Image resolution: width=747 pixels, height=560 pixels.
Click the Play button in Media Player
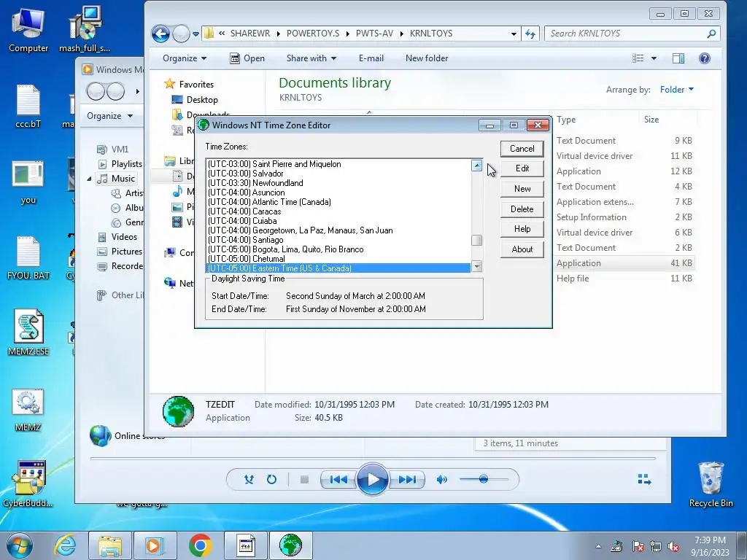coord(373,480)
